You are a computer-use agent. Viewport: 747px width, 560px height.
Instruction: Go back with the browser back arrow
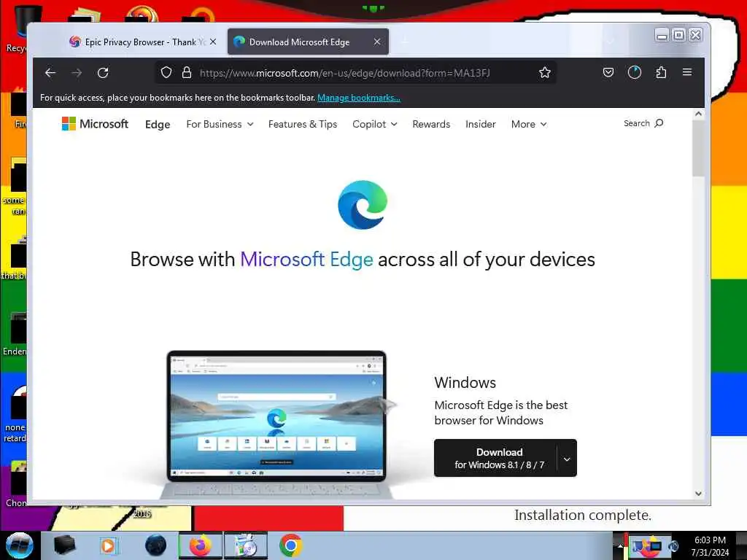(x=50, y=72)
